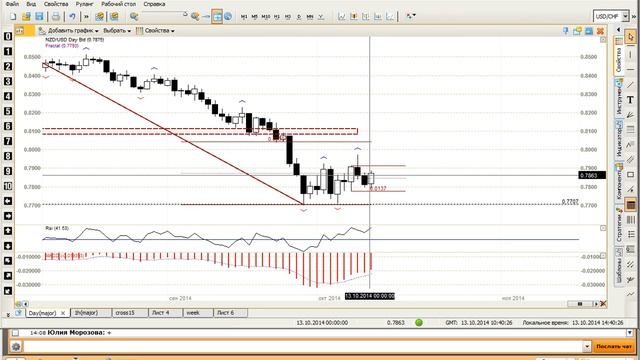Click the up arrow button in the left sidebar
Screen dimensions: 640x360
(x=8, y=231)
